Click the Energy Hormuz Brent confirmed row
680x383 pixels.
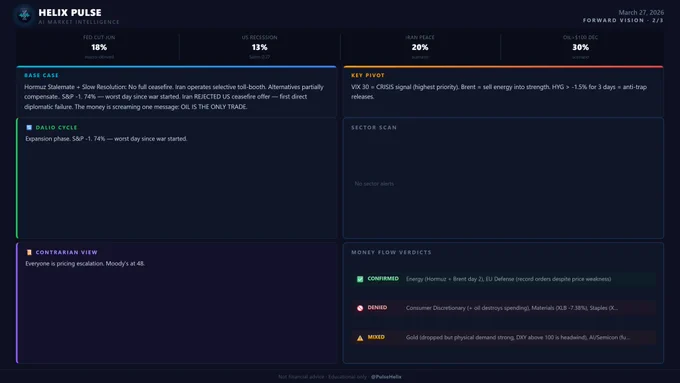point(504,279)
